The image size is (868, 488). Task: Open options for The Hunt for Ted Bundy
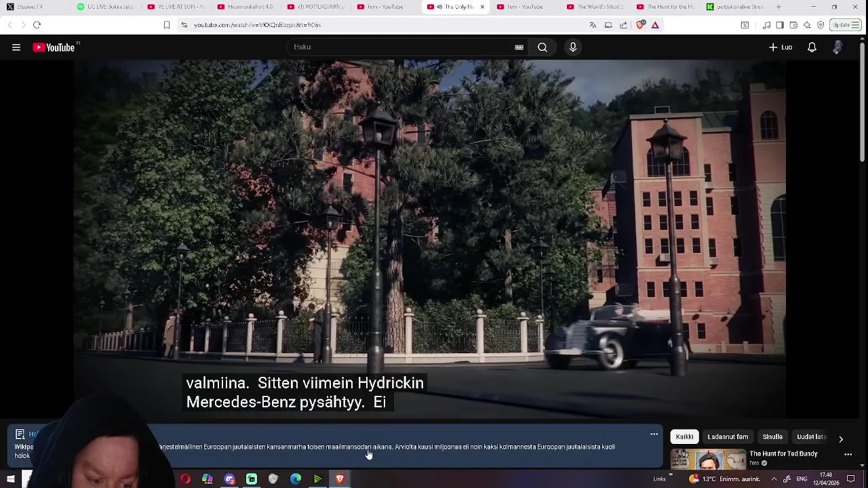click(848, 455)
